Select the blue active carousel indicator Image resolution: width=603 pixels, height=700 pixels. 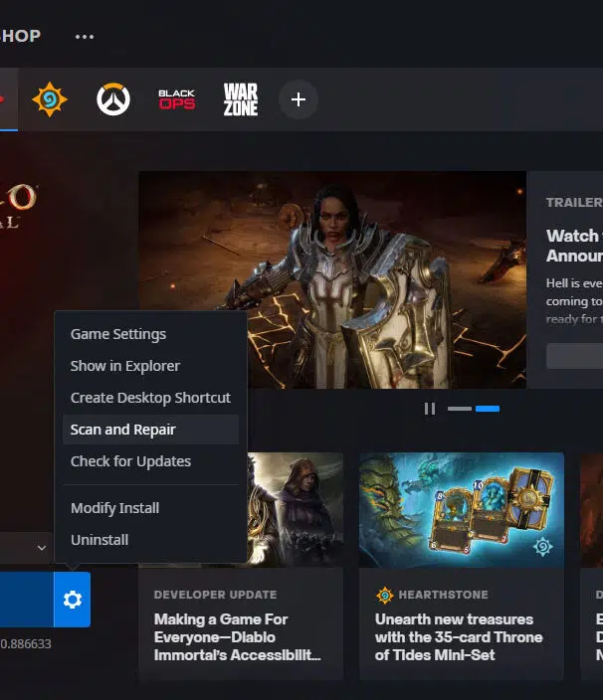488,409
